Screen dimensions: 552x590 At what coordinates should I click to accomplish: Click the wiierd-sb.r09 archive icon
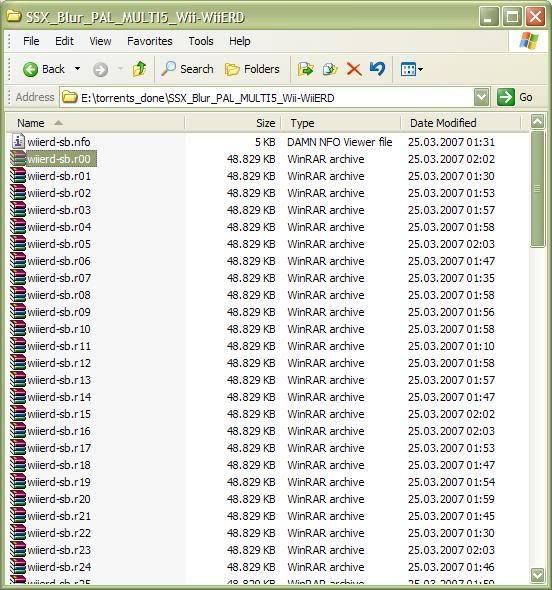click(x=18, y=312)
